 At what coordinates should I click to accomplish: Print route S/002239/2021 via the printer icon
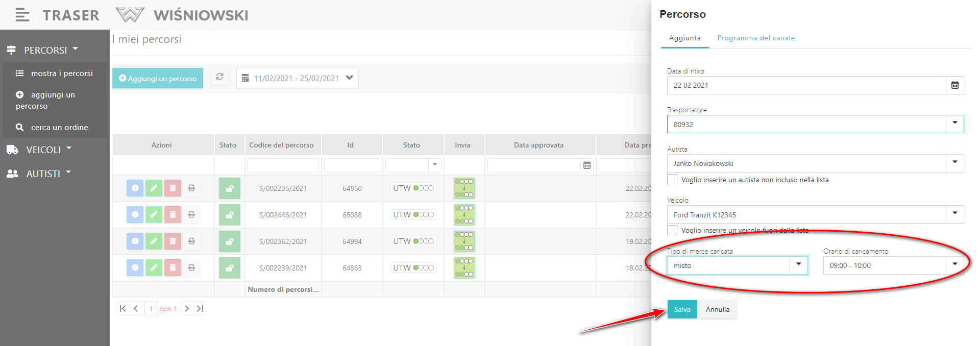[x=191, y=268]
